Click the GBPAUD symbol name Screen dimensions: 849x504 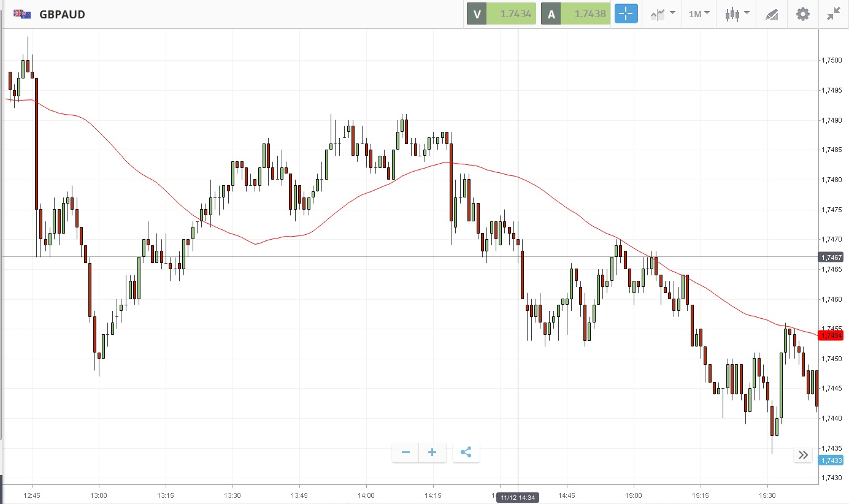pos(62,14)
